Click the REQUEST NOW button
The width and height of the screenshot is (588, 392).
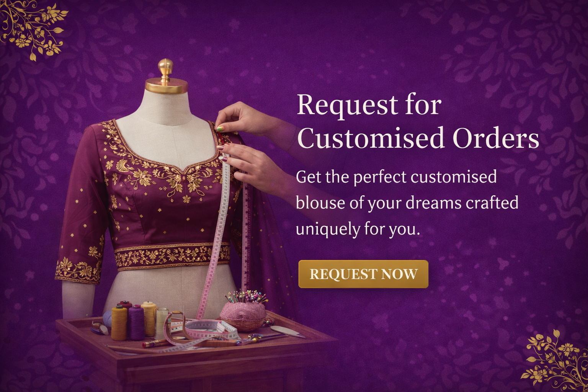coord(363,274)
